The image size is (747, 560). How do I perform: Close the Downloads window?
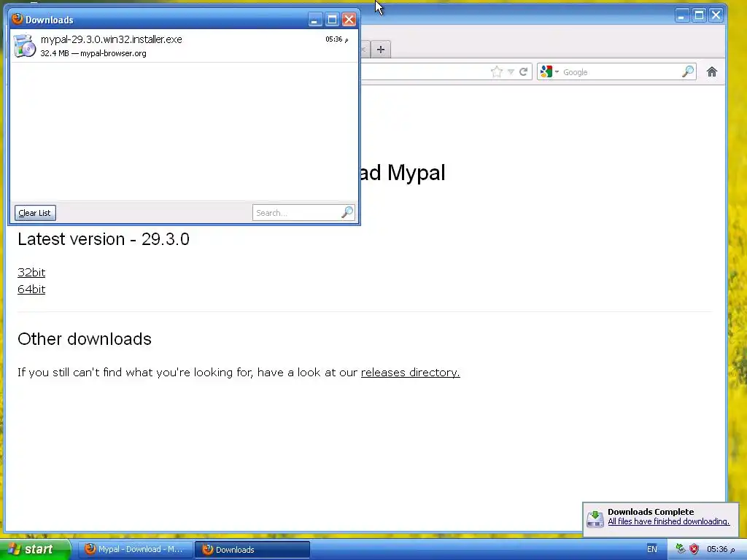349,20
